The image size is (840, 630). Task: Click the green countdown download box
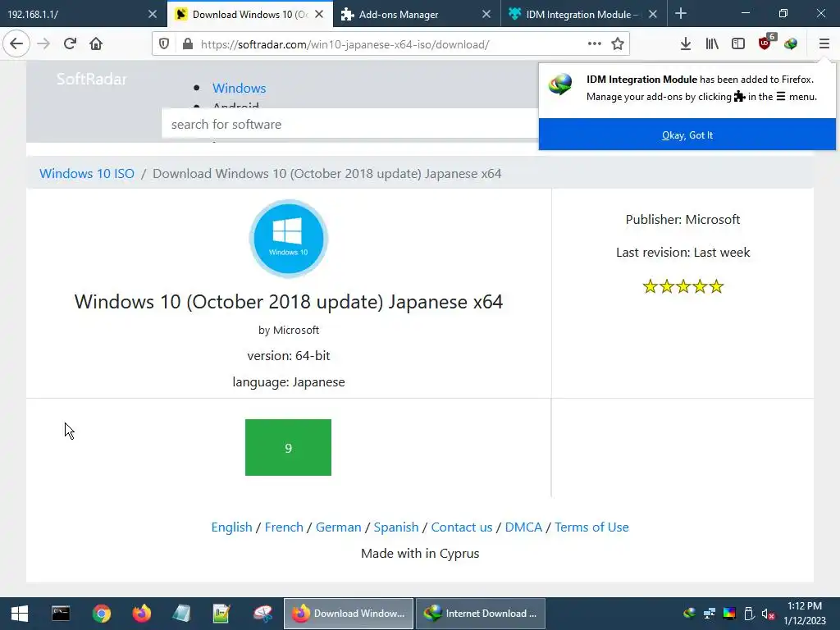pyautogui.click(x=288, y=447)
